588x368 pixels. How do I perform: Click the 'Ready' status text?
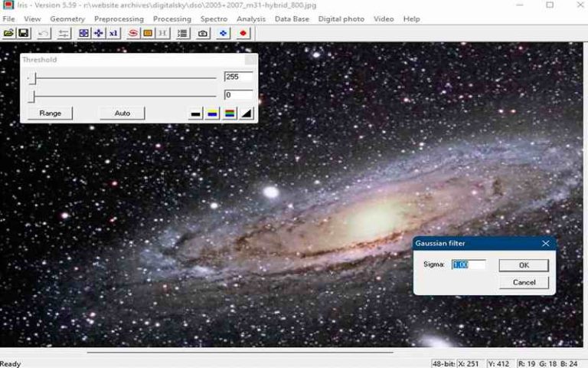(x=11, y=363)
